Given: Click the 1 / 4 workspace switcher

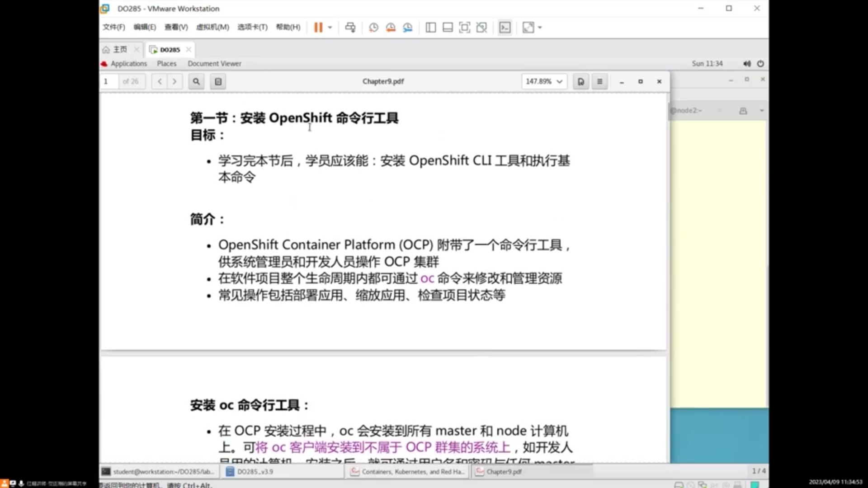Looking at the screenshot, I should [x=759, y=471].
